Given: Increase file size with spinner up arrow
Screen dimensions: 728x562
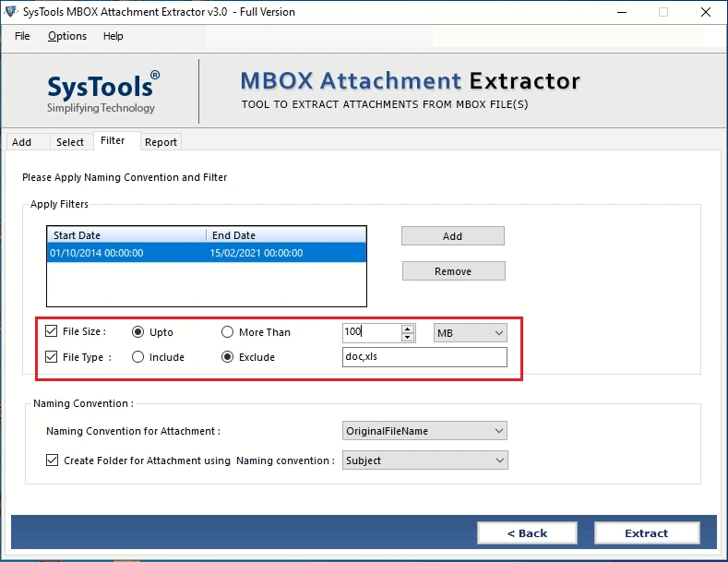Looking at the screenshot, I should coord(408,329).
